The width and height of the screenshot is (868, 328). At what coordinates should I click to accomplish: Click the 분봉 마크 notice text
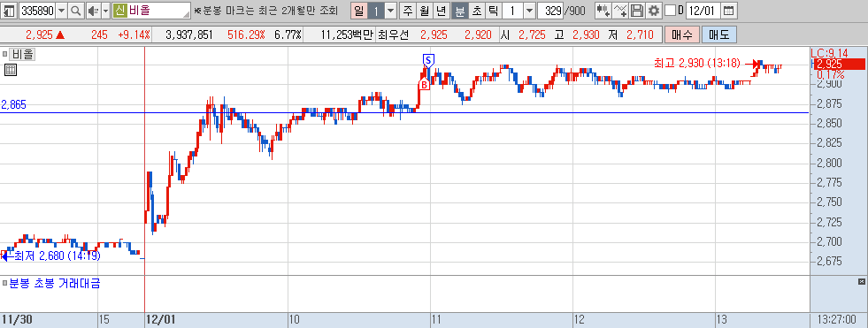(267, 10)
